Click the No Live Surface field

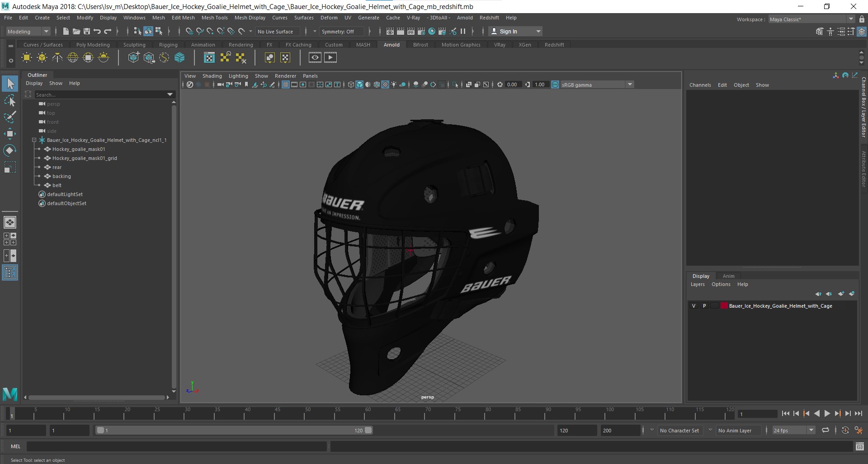click(277, 31)
